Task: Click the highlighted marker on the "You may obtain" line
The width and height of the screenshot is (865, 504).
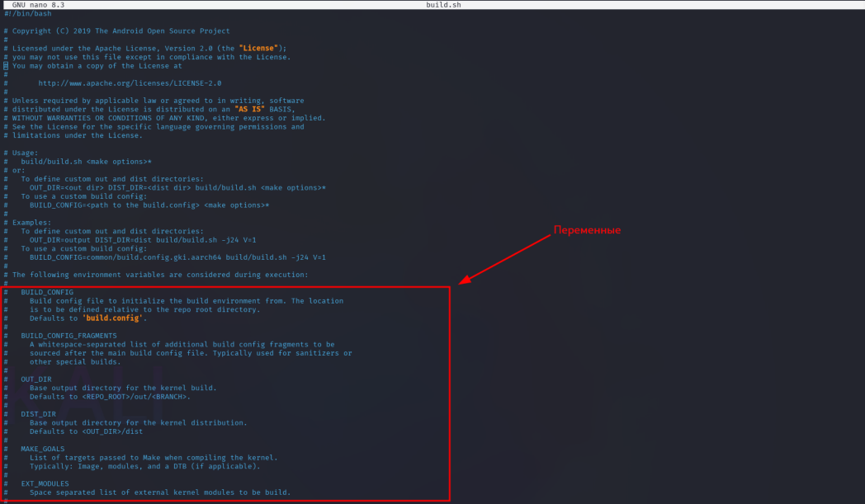Action: coord(4,65)
